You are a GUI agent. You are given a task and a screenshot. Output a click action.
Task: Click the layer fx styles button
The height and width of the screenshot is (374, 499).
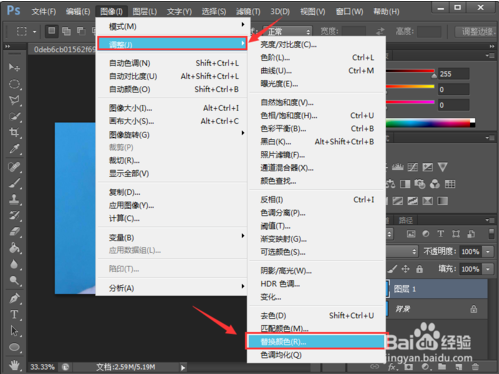(x=392, y=367)
